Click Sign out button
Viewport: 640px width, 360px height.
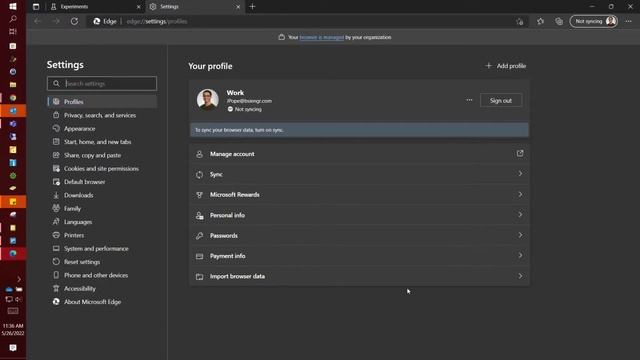click(501, 100)
